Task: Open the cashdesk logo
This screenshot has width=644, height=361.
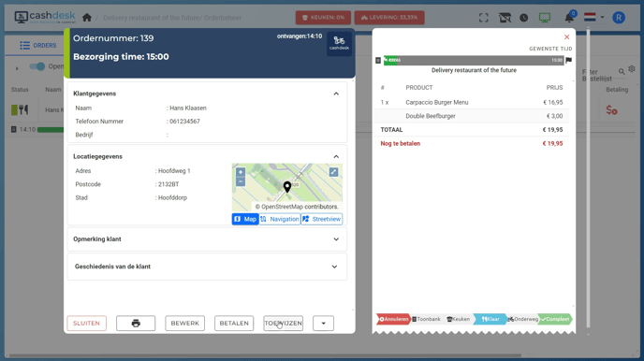Action: [45, 17]
